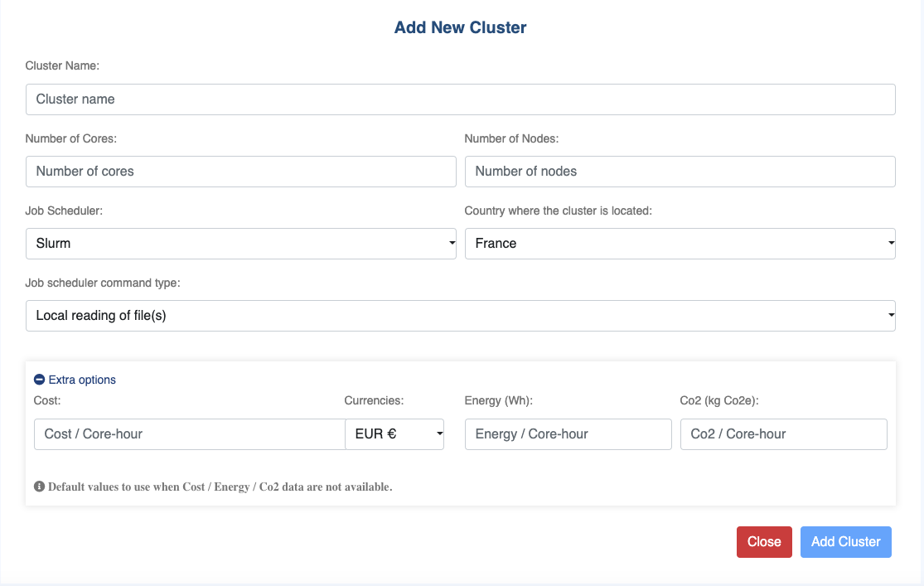The height and width of the screenshot is (586, 924).
Task: Click the Co2 (kg Co2e): label
Action: click(719, 400)
